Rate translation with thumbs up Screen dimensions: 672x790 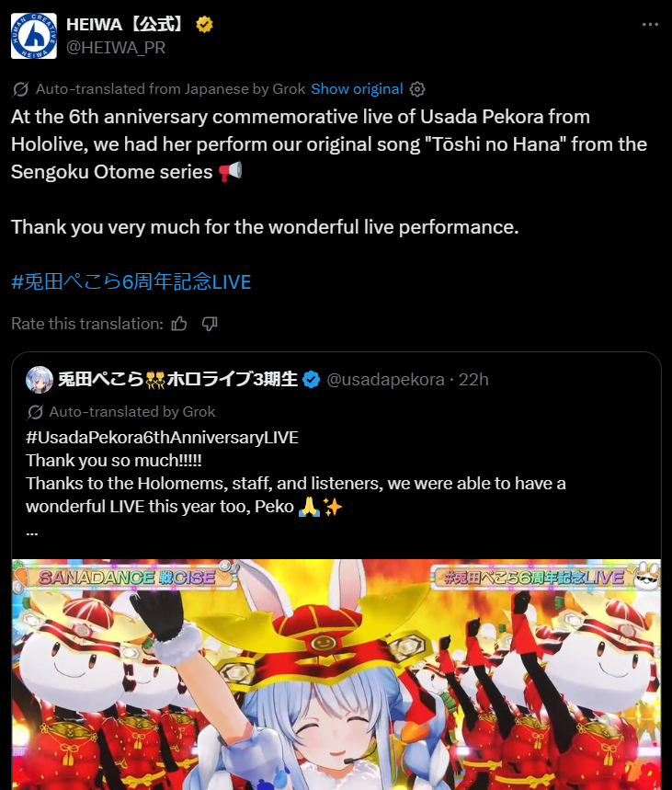[179, 324]
